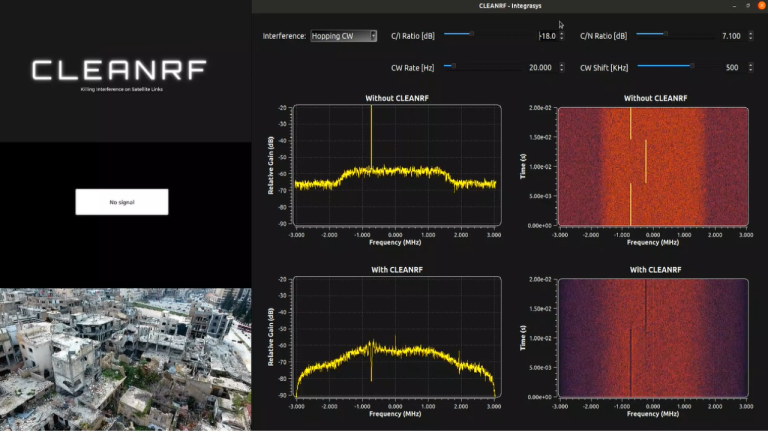Click the CW Shift spinner arrows
The height and width of the screenshot is (432, 768).
749,68
